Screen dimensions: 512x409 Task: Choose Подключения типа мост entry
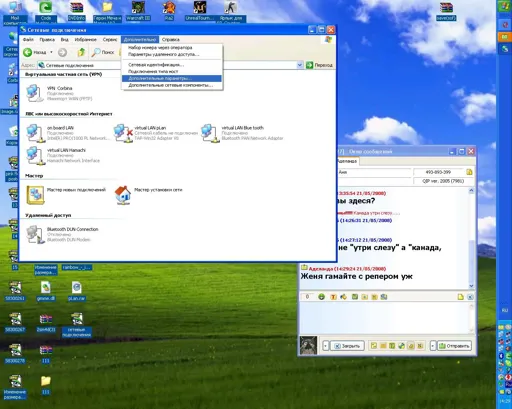[x=172, y=72]
